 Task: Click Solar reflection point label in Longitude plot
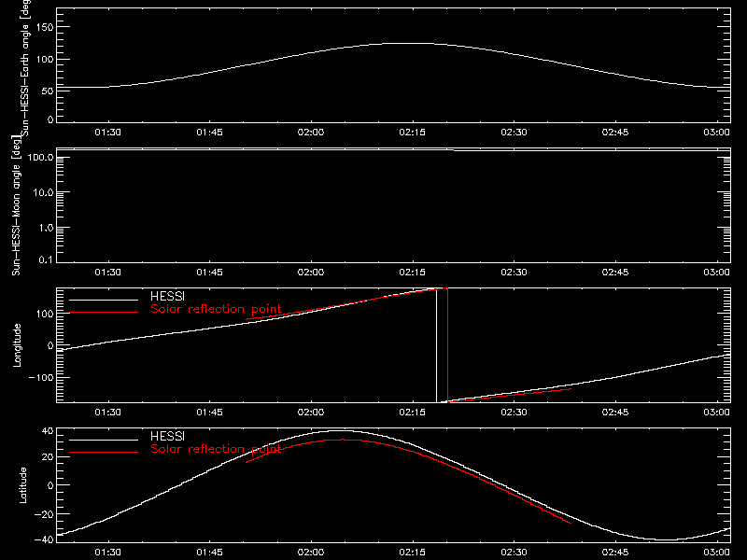pos(216,309)
